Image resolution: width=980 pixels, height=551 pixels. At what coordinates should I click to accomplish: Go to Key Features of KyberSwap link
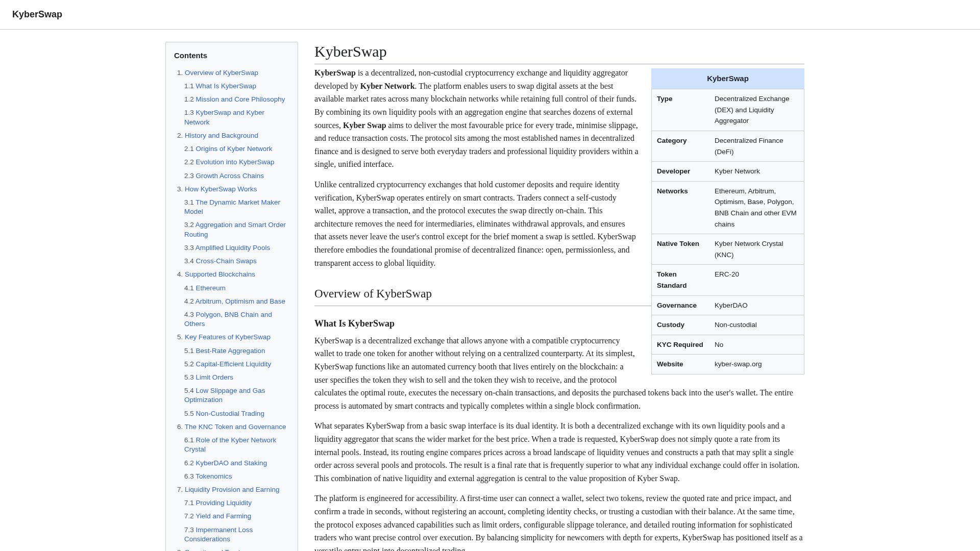pos(227,337)
